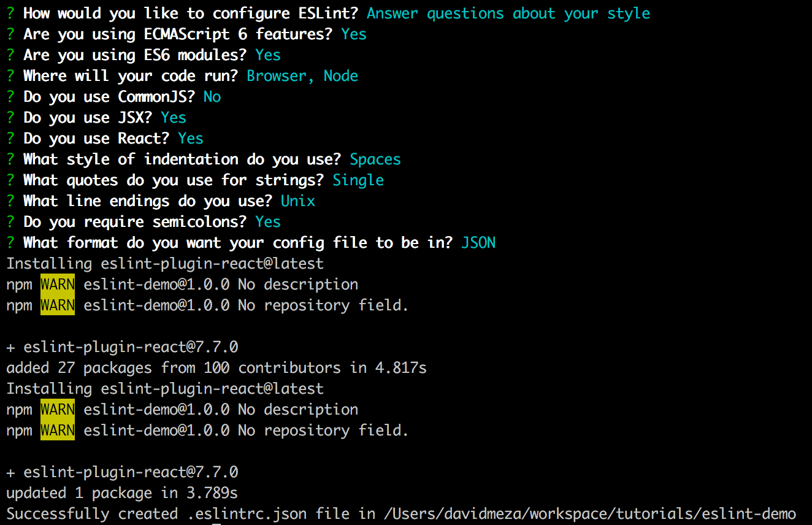
Task: Click the path '/Users/davidmeza/workspace/tutorials/eslint-demo'
Action: (x=589, y=514)
